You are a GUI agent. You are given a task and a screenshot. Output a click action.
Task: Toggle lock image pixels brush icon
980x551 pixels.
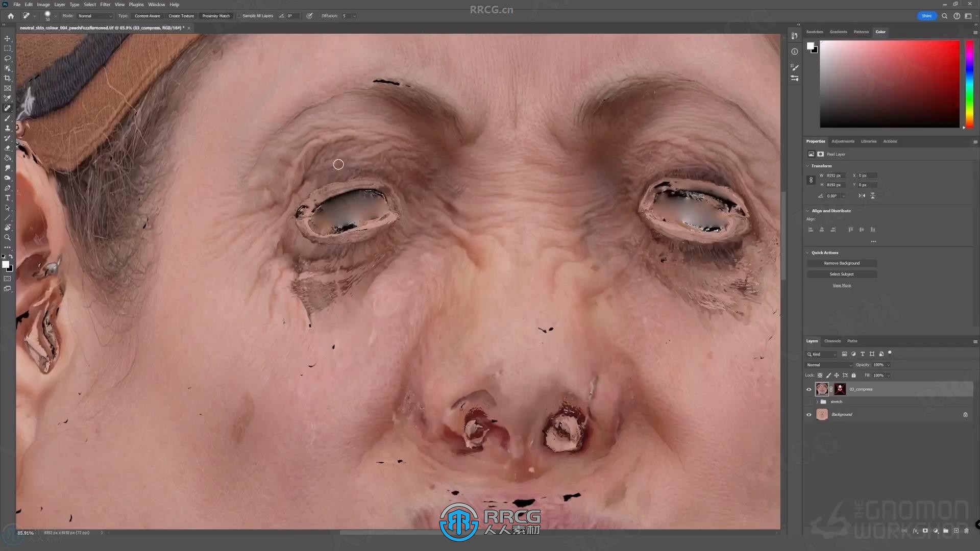tap(828, 375)
